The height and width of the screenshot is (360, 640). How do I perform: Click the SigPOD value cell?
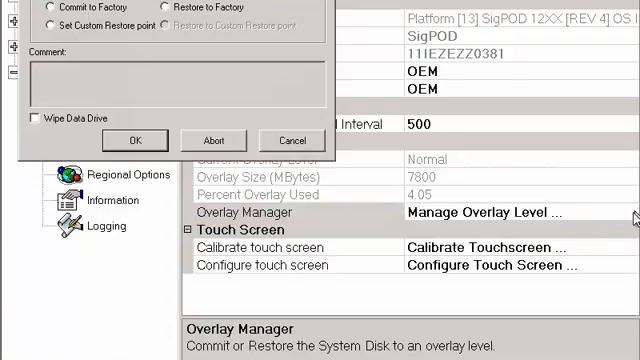tap(432, 36)
